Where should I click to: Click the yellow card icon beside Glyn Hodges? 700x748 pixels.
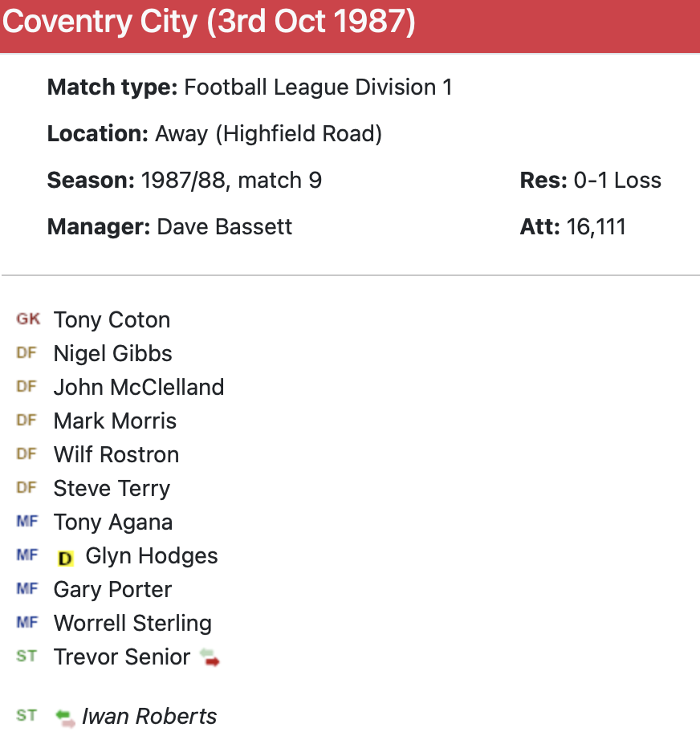[x=65, y=557]
